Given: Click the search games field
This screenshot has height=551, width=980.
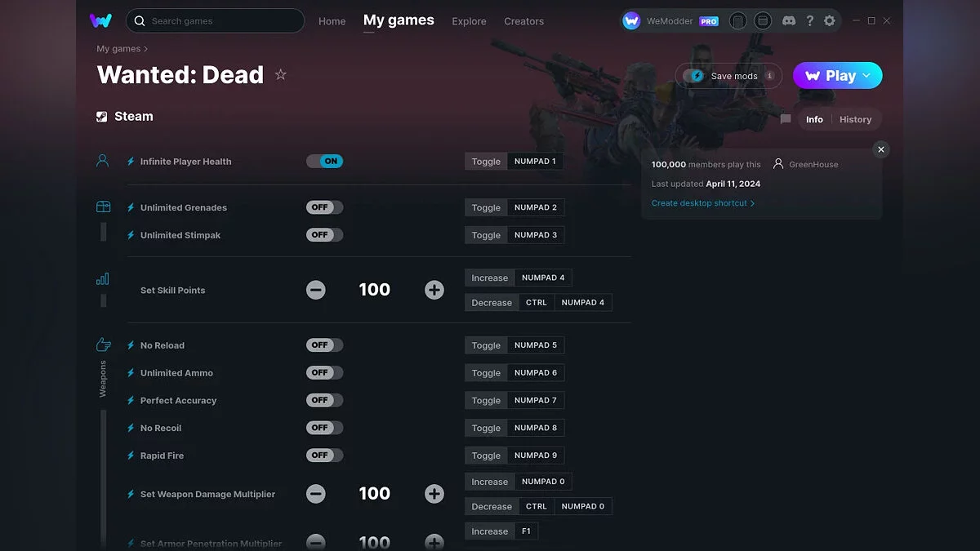Looking at the screenshot, I should click(216, 20).
